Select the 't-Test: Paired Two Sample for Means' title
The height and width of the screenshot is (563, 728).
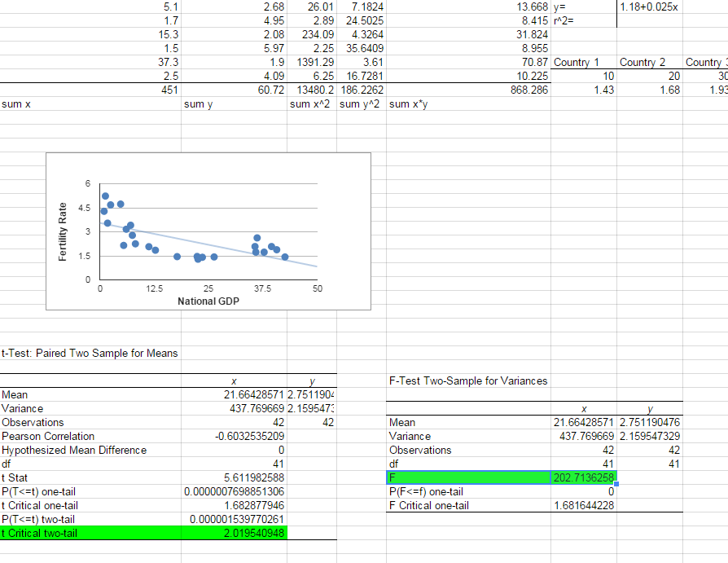90,353
